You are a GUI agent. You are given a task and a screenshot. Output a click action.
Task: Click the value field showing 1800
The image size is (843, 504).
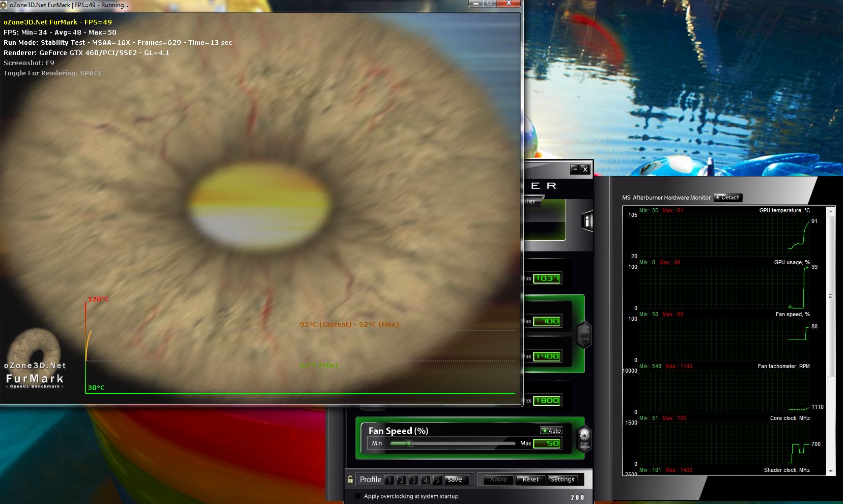[x=547, y=401]
